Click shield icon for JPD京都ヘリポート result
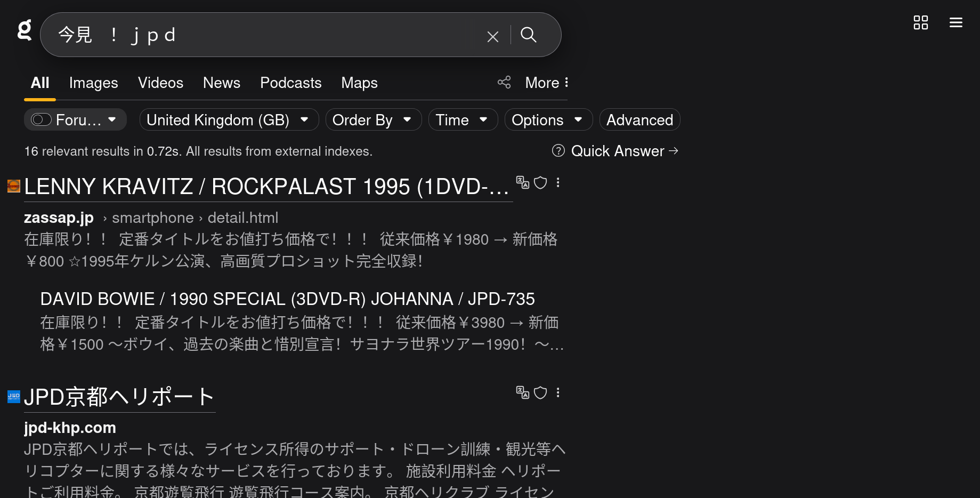Viewport: 980px width, 498px height. coord(540,392)
